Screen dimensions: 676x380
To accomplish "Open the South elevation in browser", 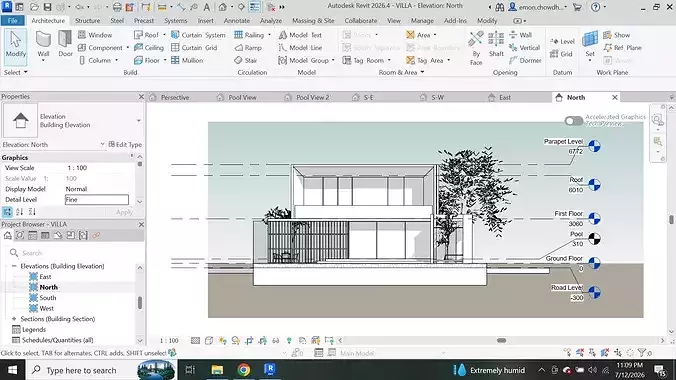I will coord(48,298).
